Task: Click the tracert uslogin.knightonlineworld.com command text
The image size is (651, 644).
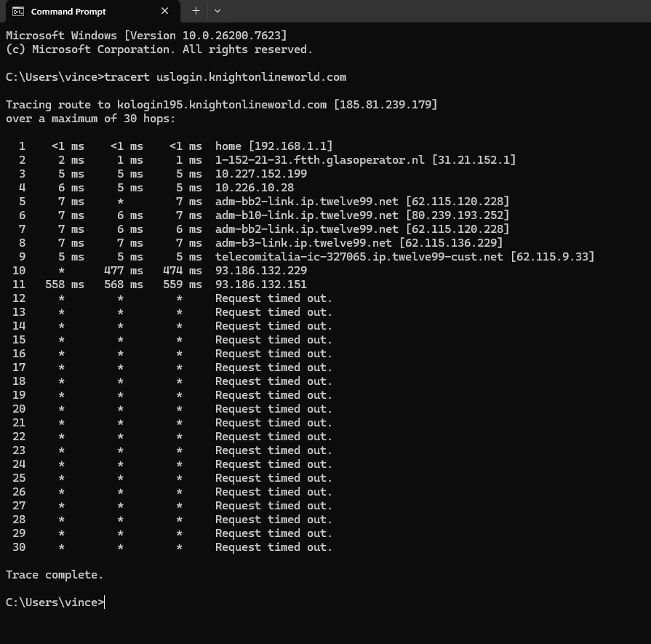Action: coord(225,77)
